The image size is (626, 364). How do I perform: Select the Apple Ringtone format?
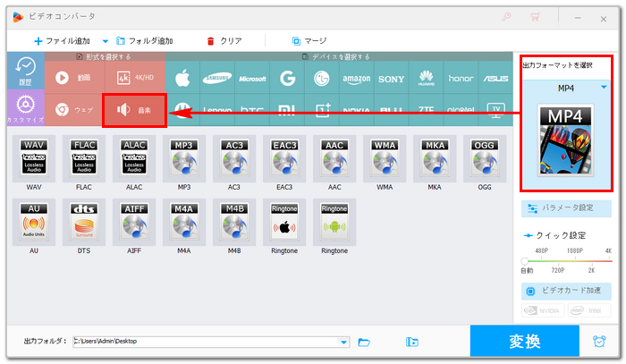click(x=283, y=224)
